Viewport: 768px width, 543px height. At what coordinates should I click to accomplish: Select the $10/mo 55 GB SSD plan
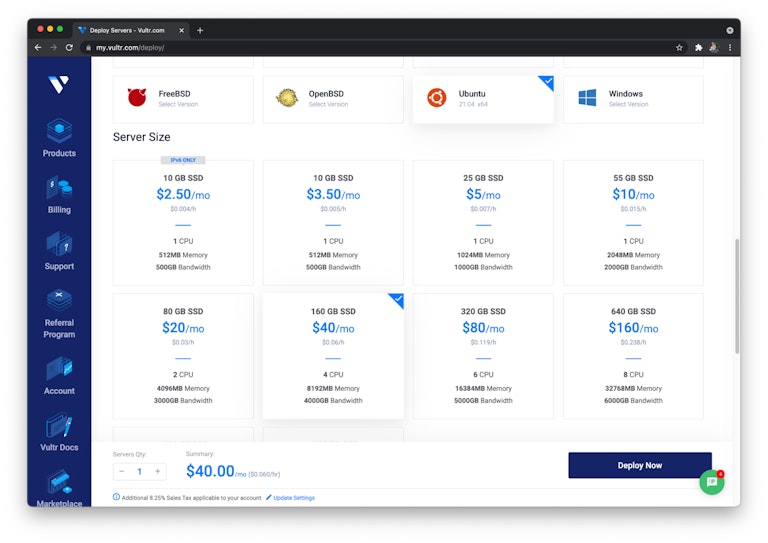(x=633, y=223)
